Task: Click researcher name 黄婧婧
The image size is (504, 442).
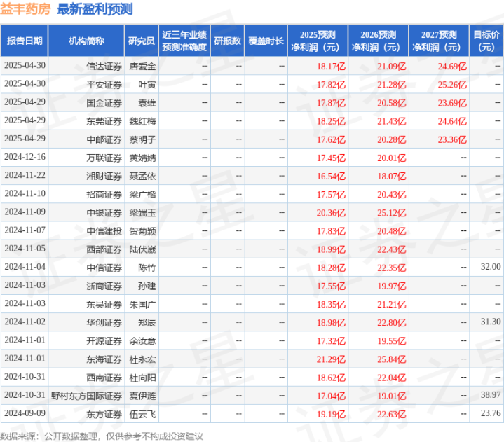Action: coord(143,158)
